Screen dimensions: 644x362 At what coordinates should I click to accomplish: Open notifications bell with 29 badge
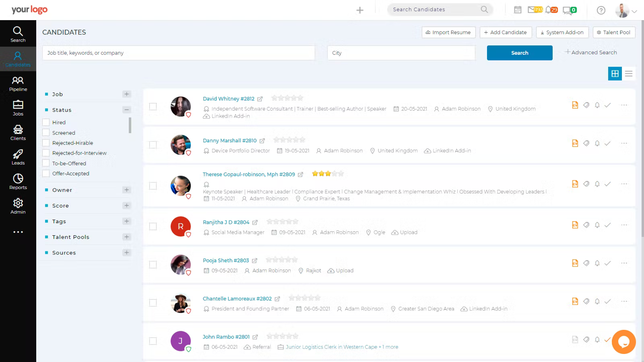pos(548,10)
